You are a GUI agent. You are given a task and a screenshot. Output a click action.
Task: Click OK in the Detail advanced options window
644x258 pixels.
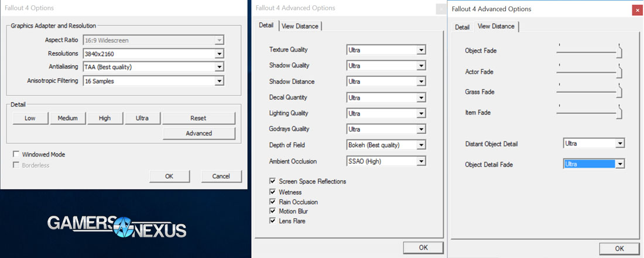pyautogui.click(x=423, y=247)
